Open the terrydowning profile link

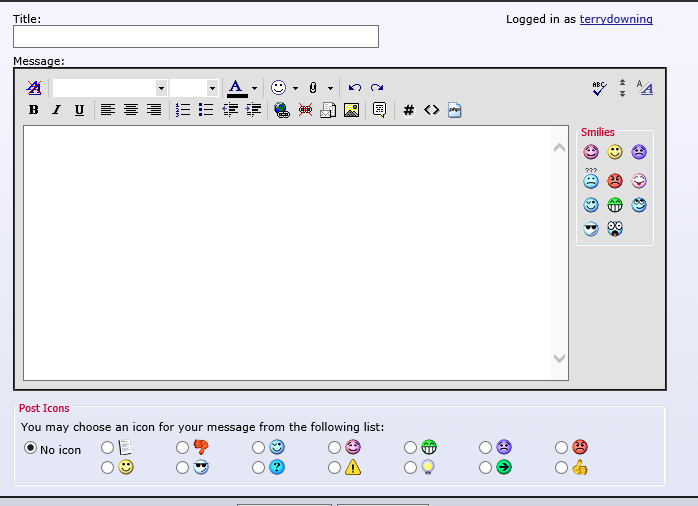coord(616,19)
